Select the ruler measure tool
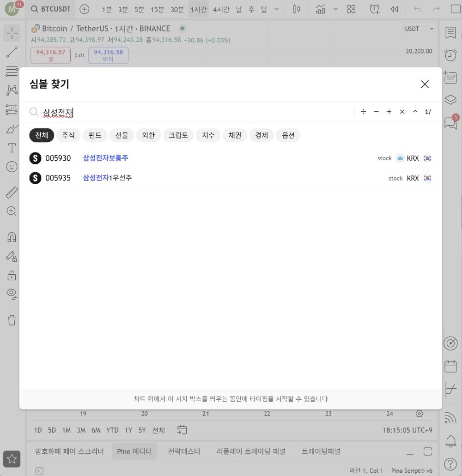 click(x=12, y=193)
